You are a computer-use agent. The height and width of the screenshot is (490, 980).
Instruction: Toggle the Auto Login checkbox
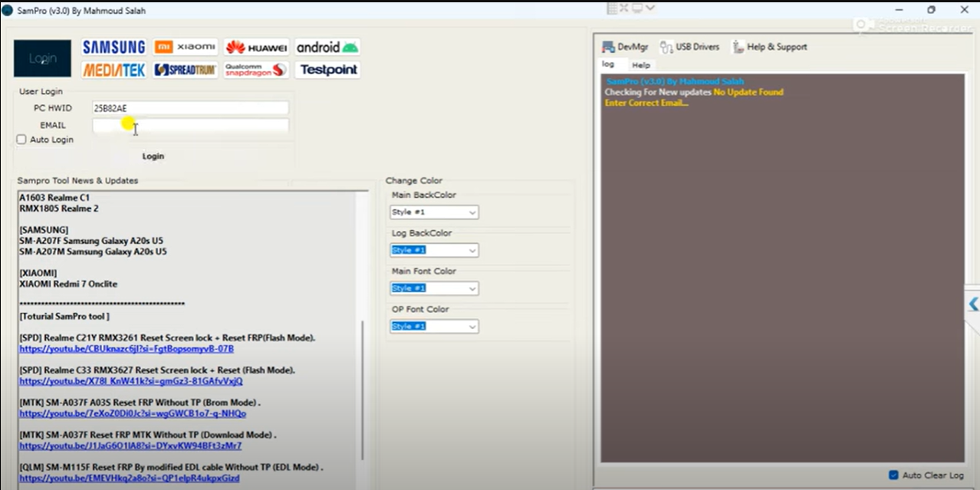coord(21,140)
